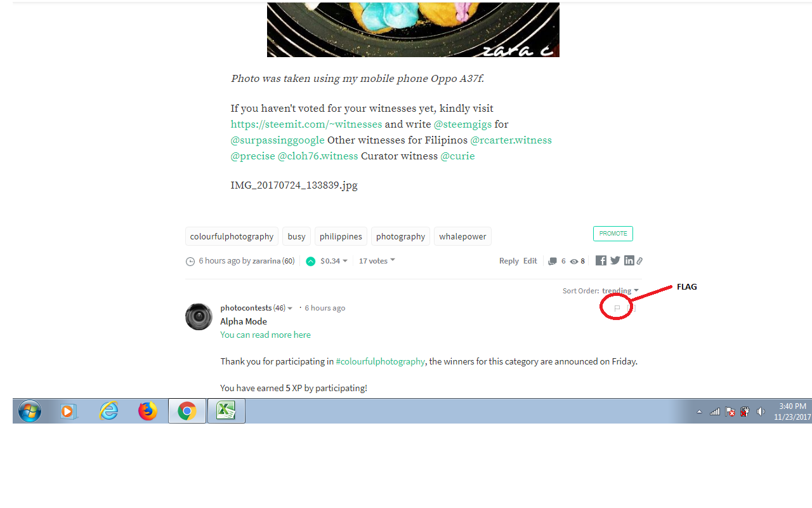Viewport: 812px width, 508px height.
Task: Click the Windows Start orb
Action: pos(30,411)
